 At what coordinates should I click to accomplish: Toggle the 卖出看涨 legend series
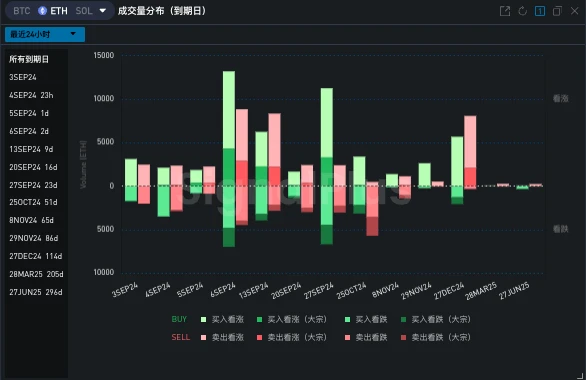[x=222, y=337]
